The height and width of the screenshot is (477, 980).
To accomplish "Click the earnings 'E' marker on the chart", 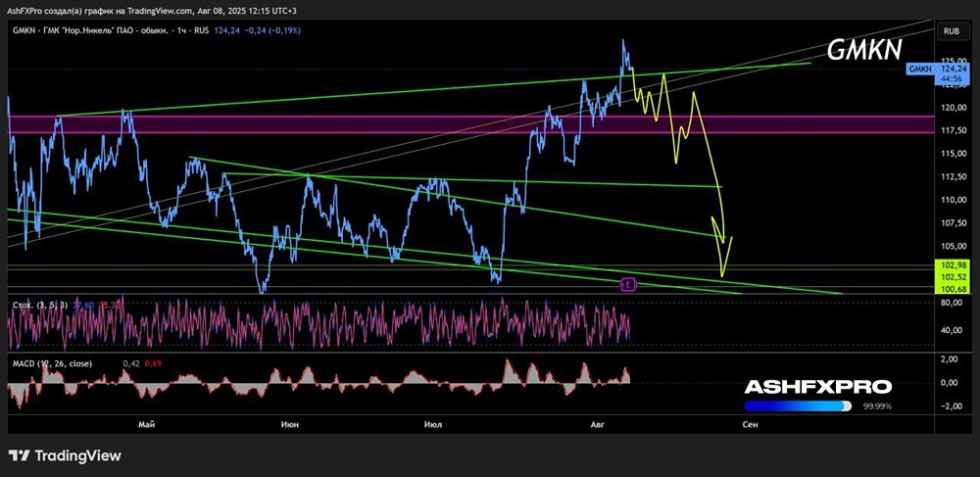I will (629, 285).
